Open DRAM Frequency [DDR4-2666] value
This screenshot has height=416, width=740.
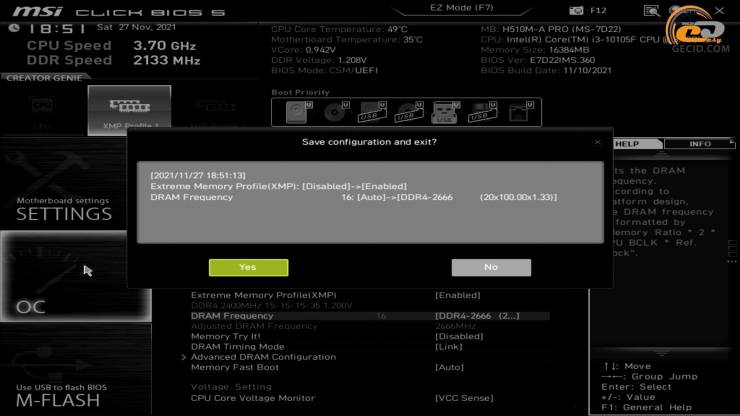477,316
